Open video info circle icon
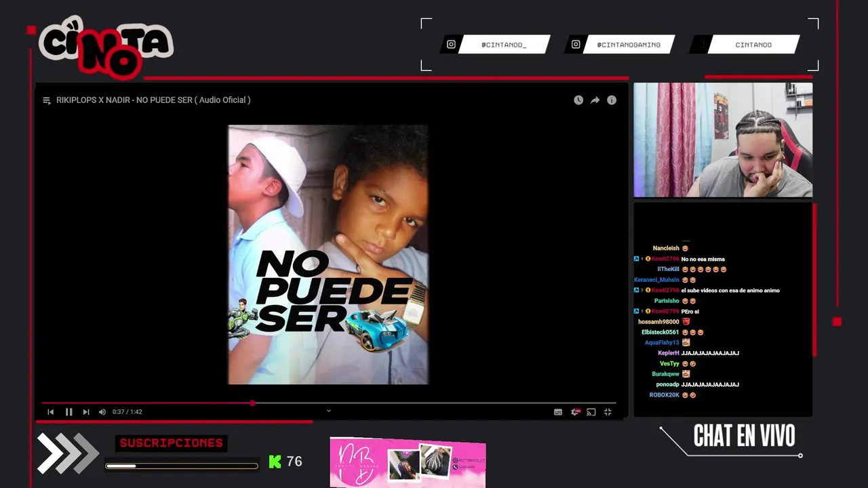The image size is (868, 488). pyautogui.click(x=612, y=100)
